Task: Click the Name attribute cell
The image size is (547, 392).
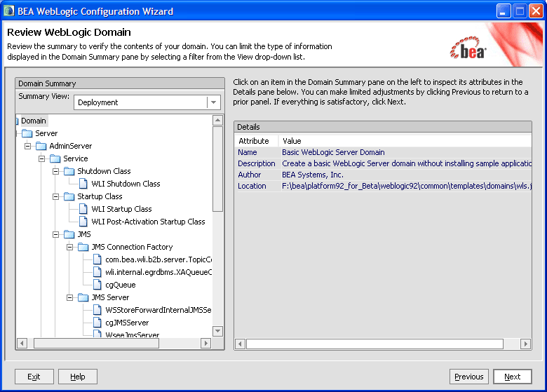Action: click(257, 152)
